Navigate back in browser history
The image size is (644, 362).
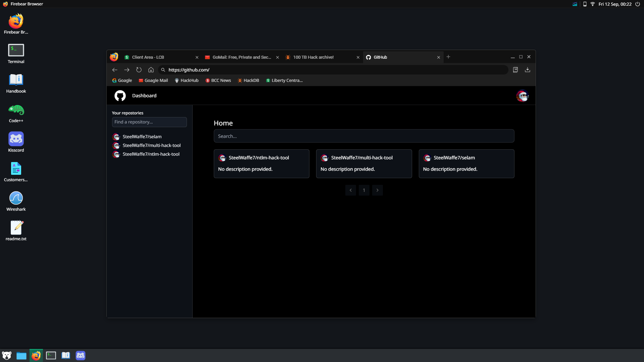(x=115, y=70)
